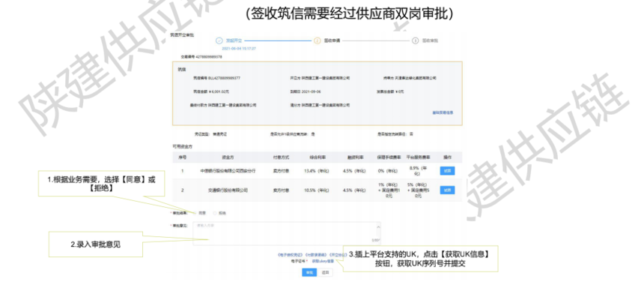This screenshot has width=644, height=294.
Task: Open the 《电子债权凭证》 document link
Action: coord(290,255)
